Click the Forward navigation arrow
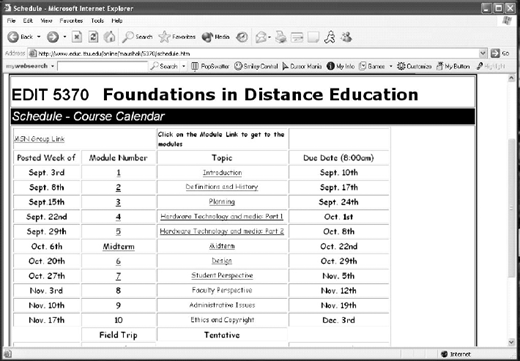Image resolution: width=520 pixels, height=361 pixels. coord(53,37)
